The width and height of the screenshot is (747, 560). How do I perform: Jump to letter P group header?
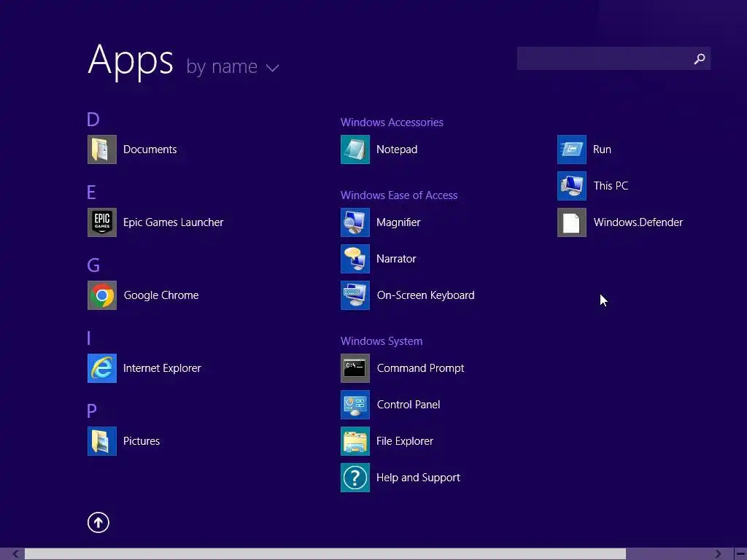(92, 411)
